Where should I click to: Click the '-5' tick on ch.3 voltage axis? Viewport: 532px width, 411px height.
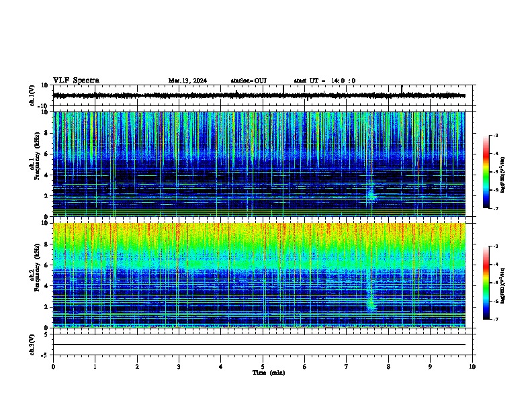pos(45,355)
